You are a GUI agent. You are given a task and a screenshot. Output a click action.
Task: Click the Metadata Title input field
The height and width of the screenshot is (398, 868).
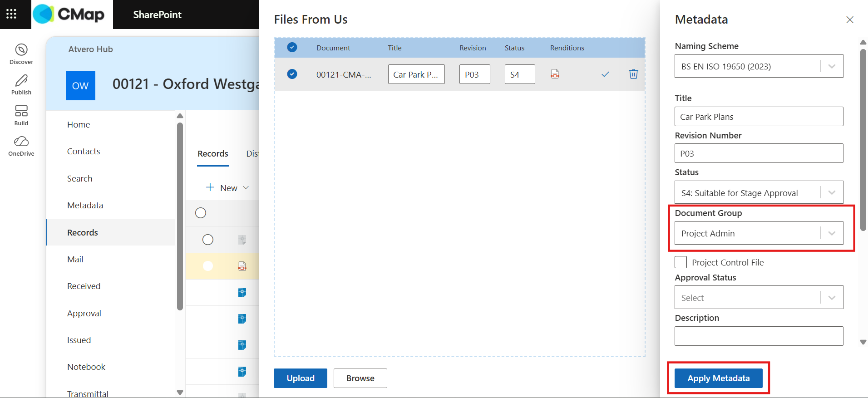[x=759, y=117]
